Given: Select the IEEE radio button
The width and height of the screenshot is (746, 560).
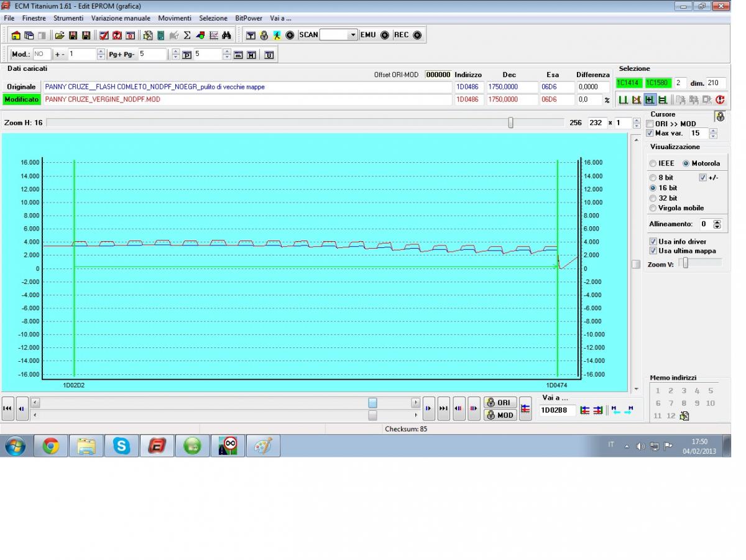Looking at the screenshot, I should (x=653, y=163).
